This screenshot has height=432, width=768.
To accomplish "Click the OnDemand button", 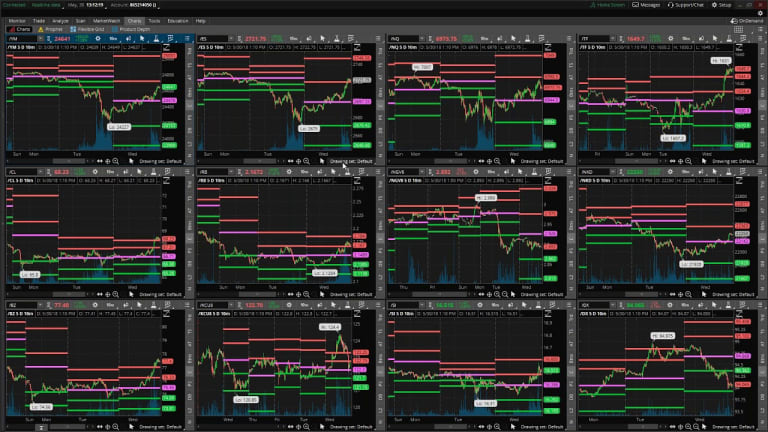I will click(x=746, y=21).
